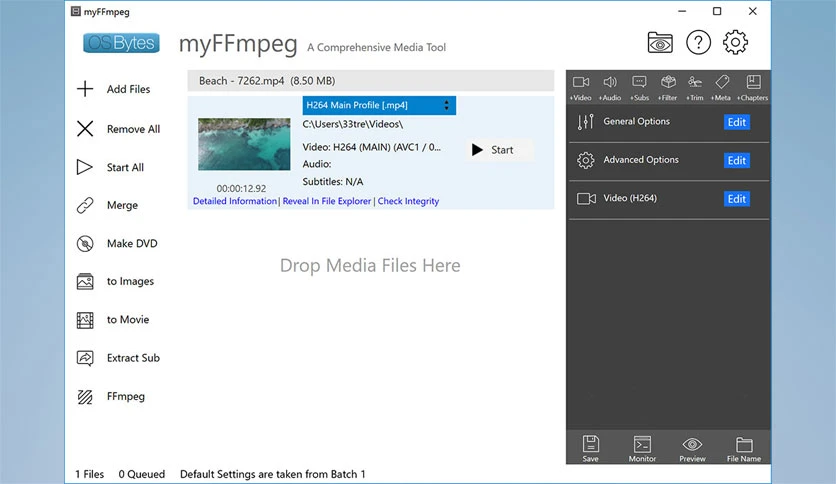Image resolution: width=836 pixels, height=484 pixels.
Task: Save the batch settings
Action: click(x=590, y=448)
